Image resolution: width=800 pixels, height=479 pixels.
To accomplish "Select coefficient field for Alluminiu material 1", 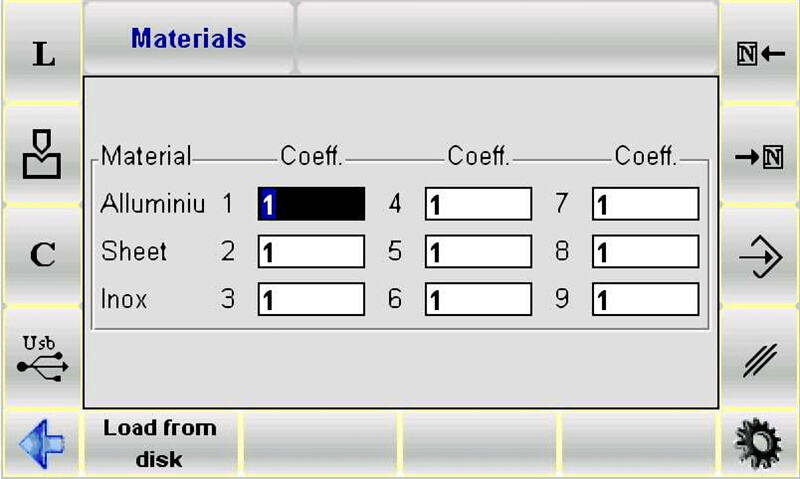I will [311, 204].
